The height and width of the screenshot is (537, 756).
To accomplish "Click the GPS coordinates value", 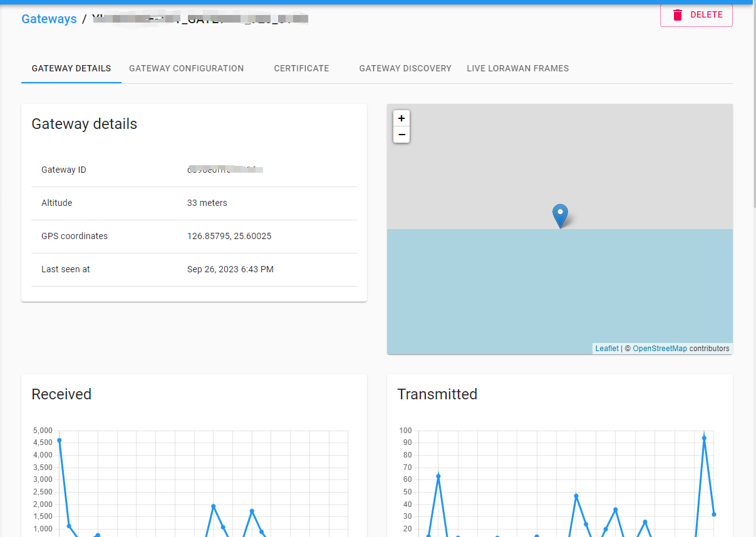I will (229, 236).
